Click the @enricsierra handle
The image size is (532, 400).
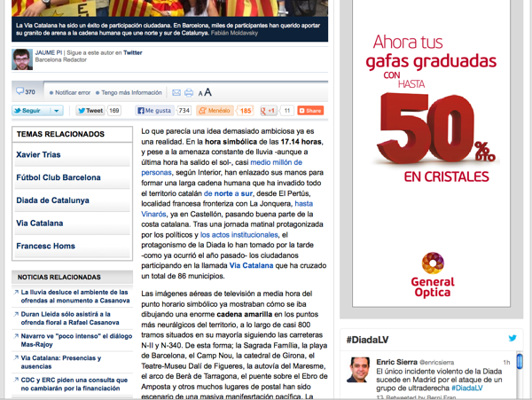(x=436, y=363)
